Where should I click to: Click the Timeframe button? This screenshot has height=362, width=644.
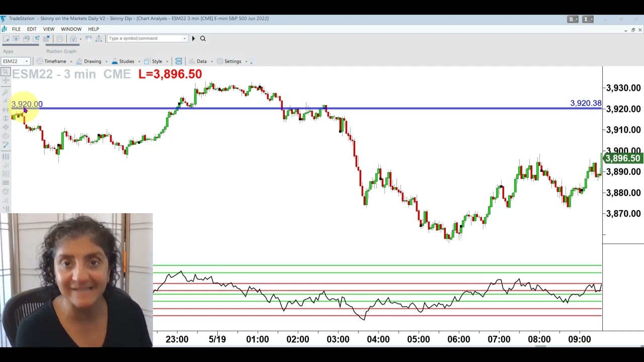[x=52, y=61]
